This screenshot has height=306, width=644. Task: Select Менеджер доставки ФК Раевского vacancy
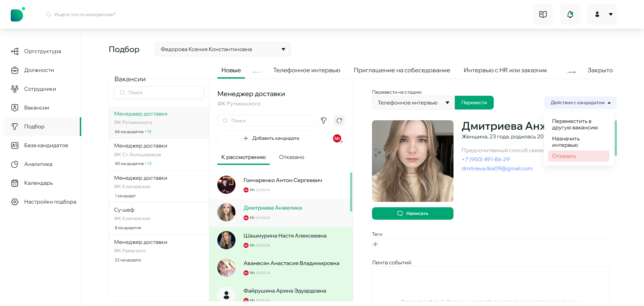[x=159, y=251]
